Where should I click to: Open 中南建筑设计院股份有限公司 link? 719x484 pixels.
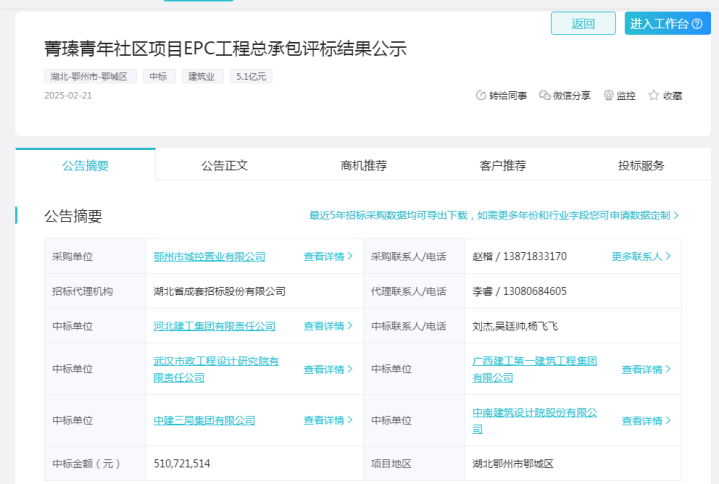(535, 420)
